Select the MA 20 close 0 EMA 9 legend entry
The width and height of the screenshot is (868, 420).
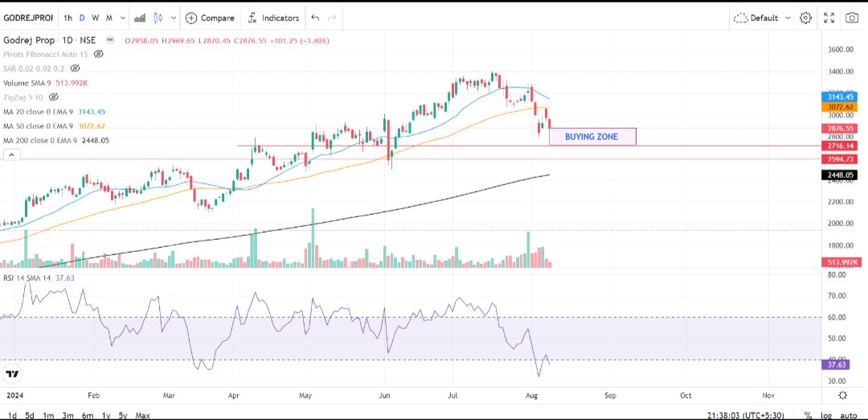[x=55, y=111]
